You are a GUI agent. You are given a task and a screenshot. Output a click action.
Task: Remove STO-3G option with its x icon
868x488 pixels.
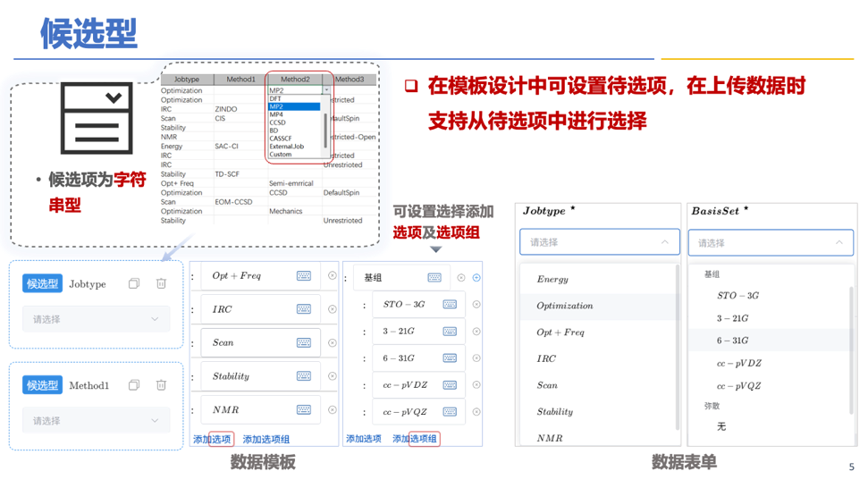pyautogui.click(x=476, y=305)
